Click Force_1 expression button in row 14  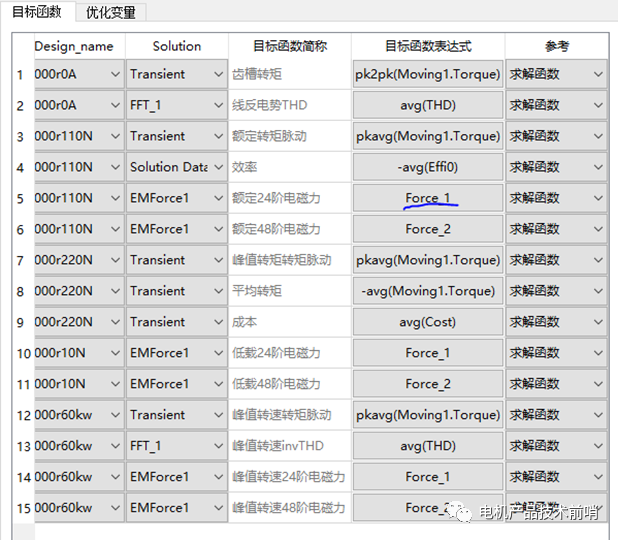pyautogui.click(x=428, y=477)
